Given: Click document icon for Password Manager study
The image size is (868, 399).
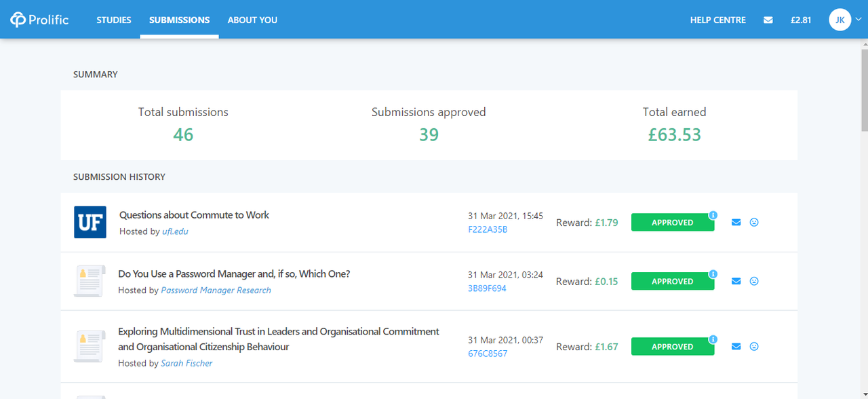Looking at the screenshot, I should [x=90, y=281].
